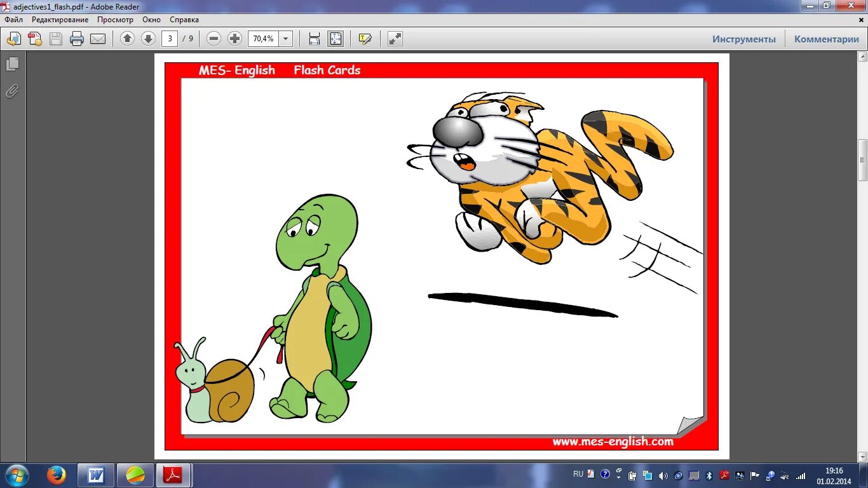Open network signal bars tray icon

tap(801, 475)
